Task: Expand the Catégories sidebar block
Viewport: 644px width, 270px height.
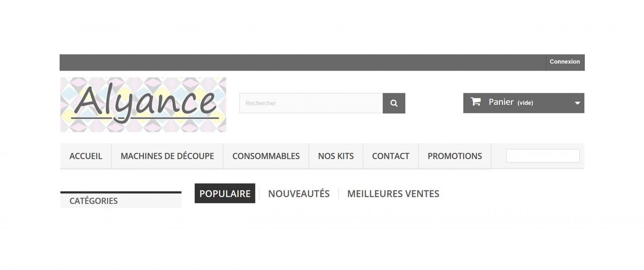Action: click(121, 200)
